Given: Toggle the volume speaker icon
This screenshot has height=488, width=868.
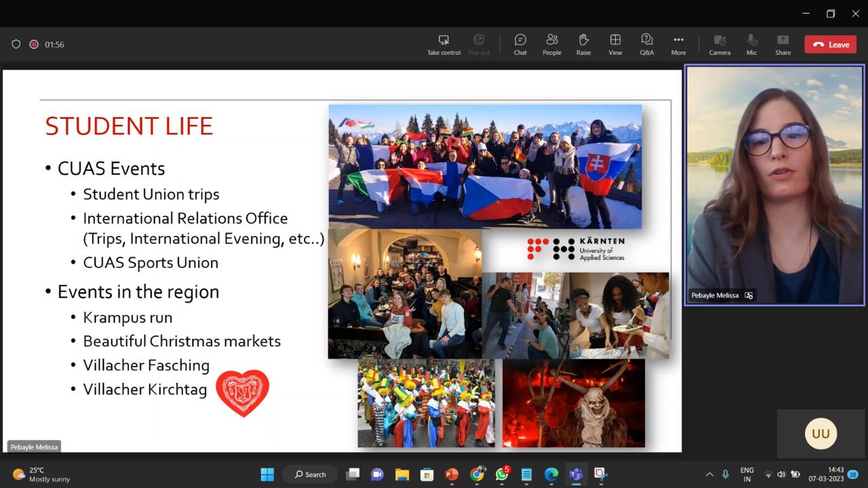Looking at the screenshot, I should [781, 474].
